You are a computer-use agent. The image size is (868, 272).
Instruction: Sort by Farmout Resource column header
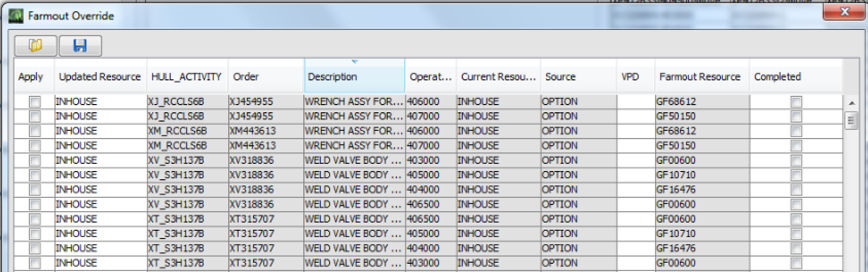click(x=700, y=77)
